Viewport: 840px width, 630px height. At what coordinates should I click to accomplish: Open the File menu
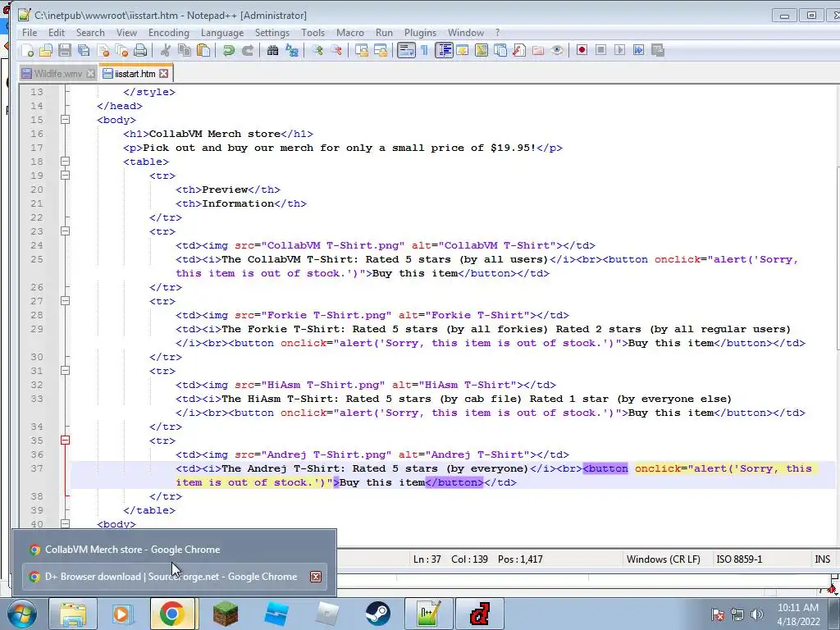click(x=30, y=33)
